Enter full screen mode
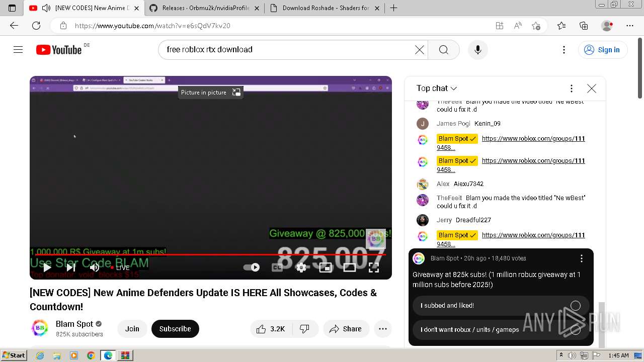Image resolution: width=644 pixels, height=362 pixels. [374, 267]
